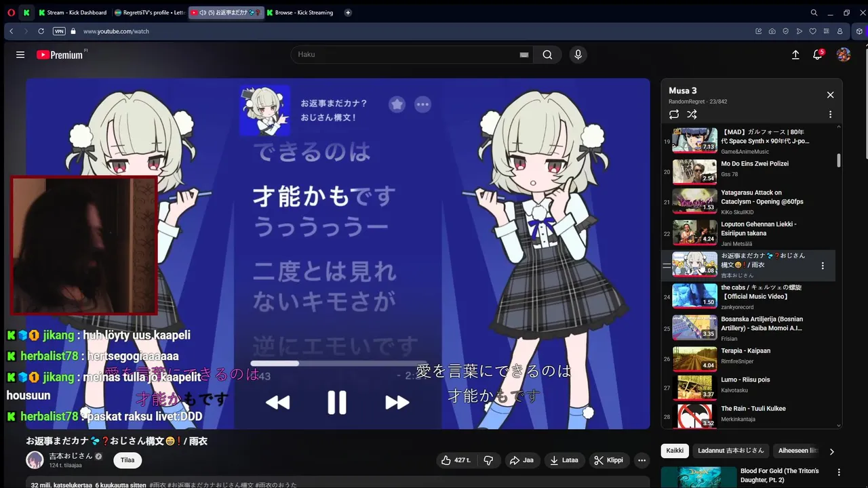Open the upload/create video icon
Screen dimensions: 868x488
[x=795, y=55]
